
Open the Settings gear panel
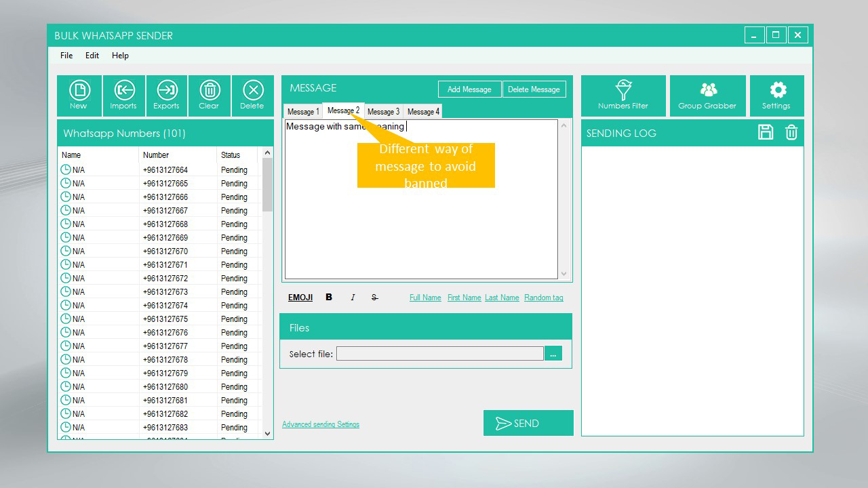pos(776,96)
